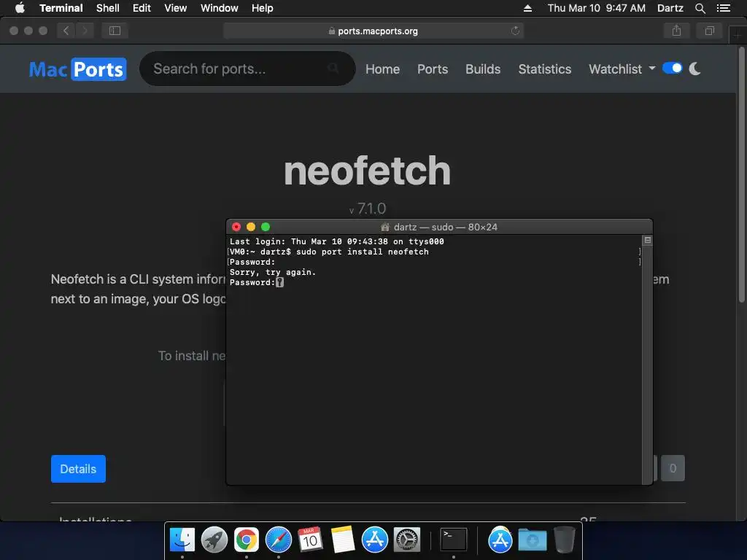Click the Search for ports field
Screen dimensions: 747x560
[x=247, y=69]
